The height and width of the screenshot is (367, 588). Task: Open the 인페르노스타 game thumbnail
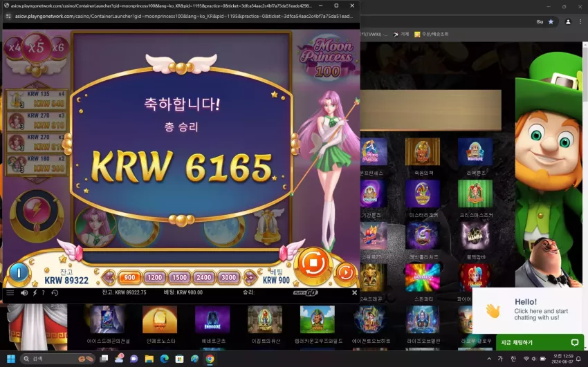point(160,319)
